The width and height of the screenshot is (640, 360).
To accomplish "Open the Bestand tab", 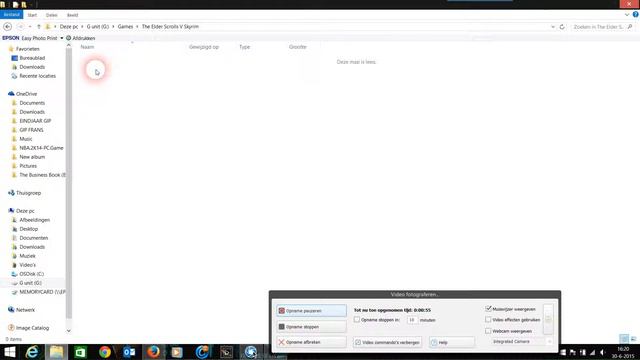I will [11, 15].
